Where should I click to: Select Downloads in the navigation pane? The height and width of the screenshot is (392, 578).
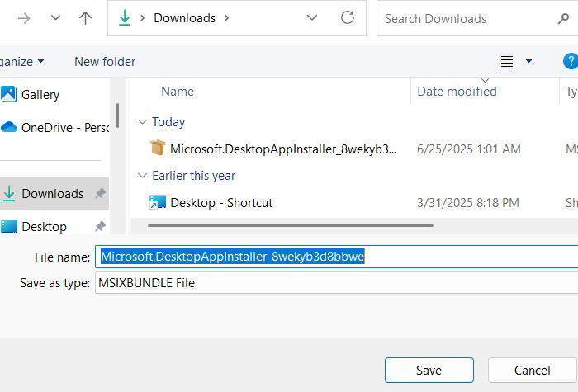tap(52, 194)
